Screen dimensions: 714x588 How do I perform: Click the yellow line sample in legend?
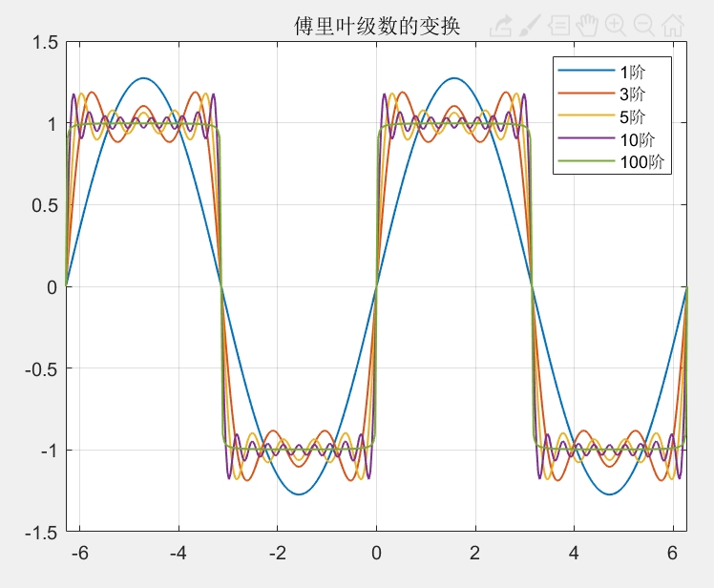[586, 115]
